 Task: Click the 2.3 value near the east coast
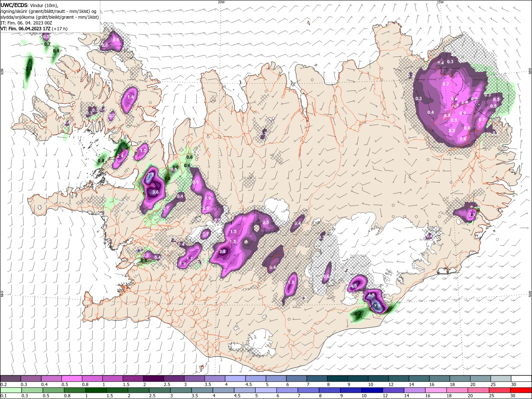tap(471, 215)
